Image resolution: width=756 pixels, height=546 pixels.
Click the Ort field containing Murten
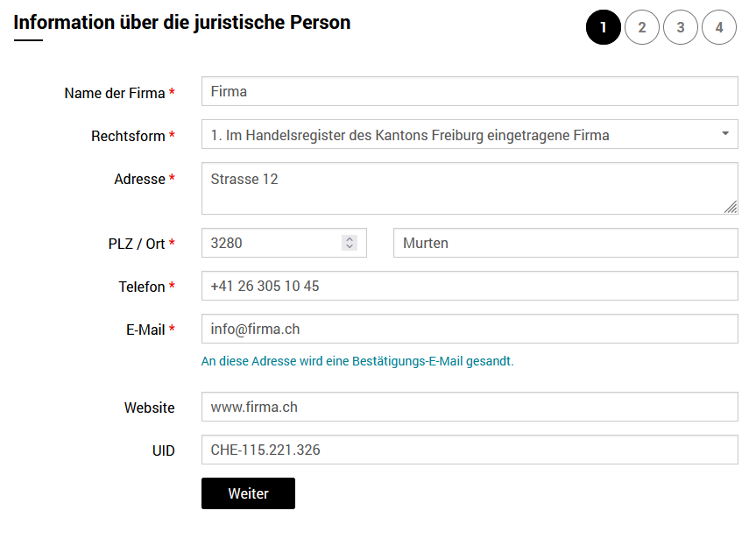click(566, 244)
